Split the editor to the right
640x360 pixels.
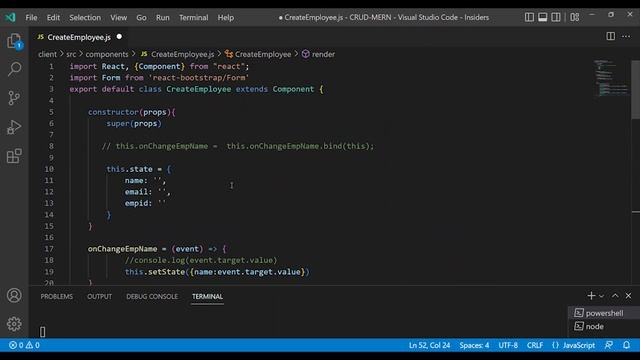tap(611, 36)
